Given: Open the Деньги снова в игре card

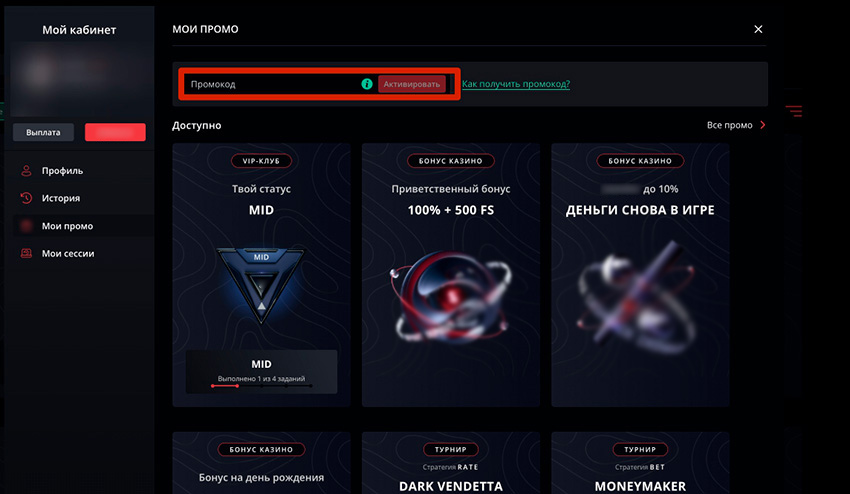Looking at the screenshot, I should click(x=640, y=275).
